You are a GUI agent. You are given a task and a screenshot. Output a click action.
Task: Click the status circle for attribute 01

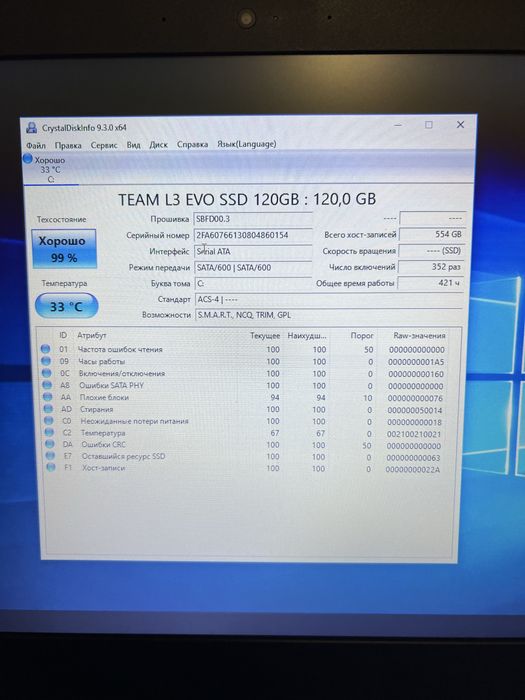[x=45, y=349]
